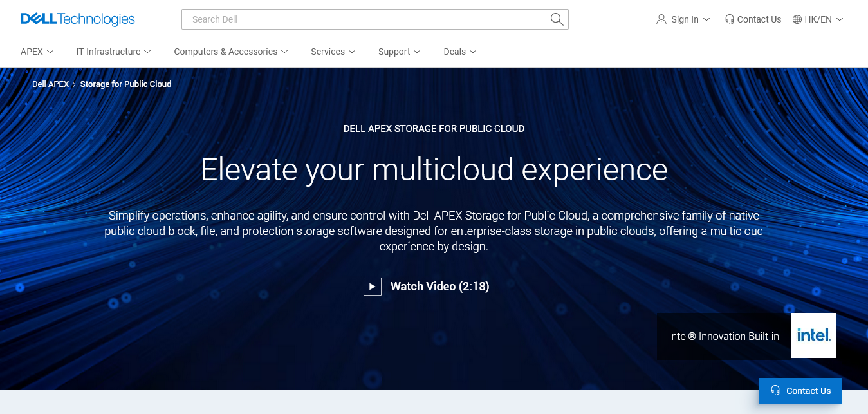
Task: Click the blue Contact Us button
Action: (800, 391)
